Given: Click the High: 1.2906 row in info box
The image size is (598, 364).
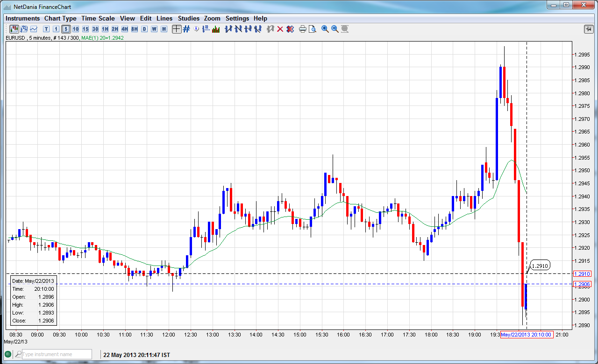Looking at the screenshot, I should click(33, 305).
